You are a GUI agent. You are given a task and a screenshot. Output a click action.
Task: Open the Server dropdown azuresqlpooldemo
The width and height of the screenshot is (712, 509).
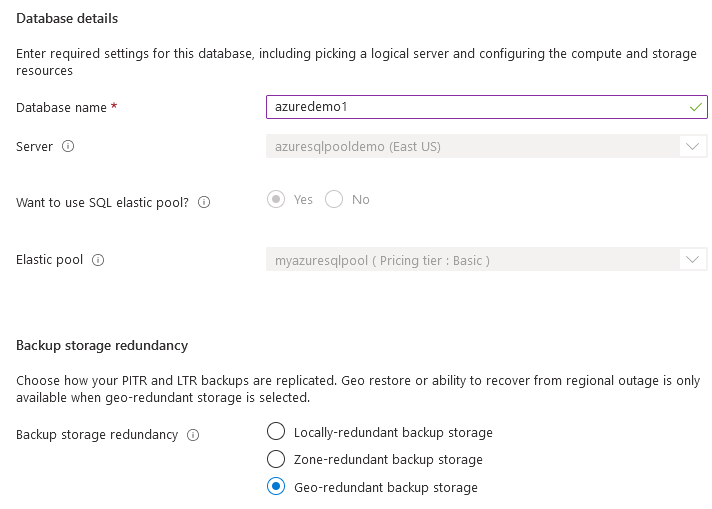pos(486,146)
